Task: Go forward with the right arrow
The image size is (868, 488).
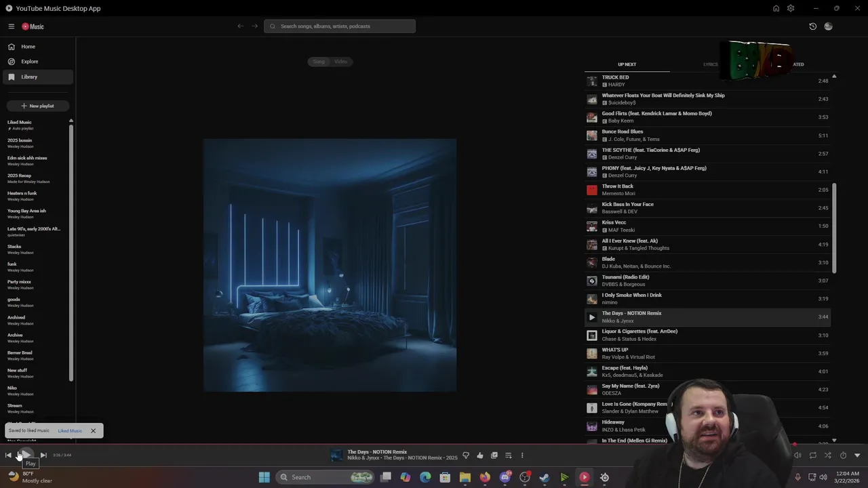Action: 254,26
